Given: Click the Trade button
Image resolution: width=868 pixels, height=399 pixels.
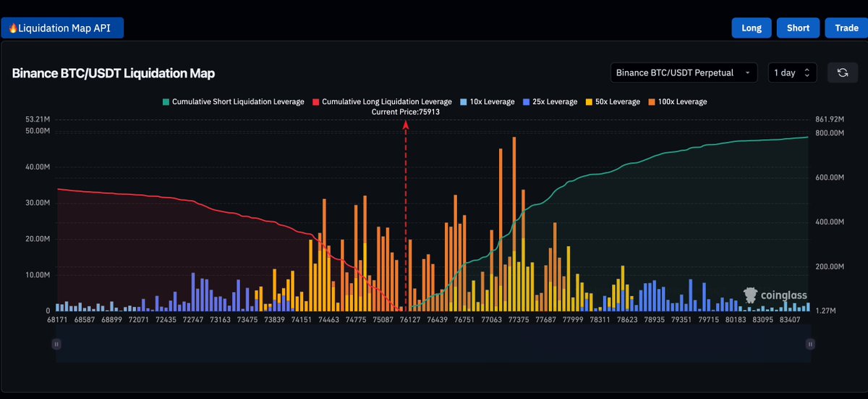Looking at the screenshot, I should click(846, 28).
